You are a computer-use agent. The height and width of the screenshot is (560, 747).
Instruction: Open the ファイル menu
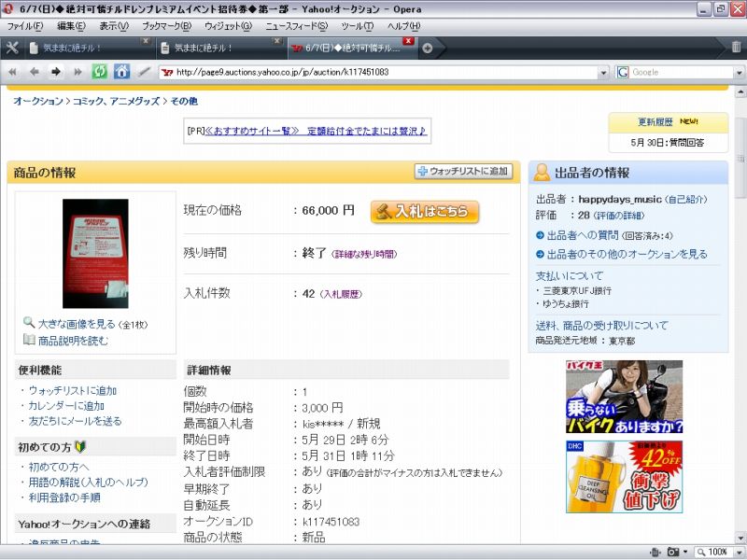25,26
